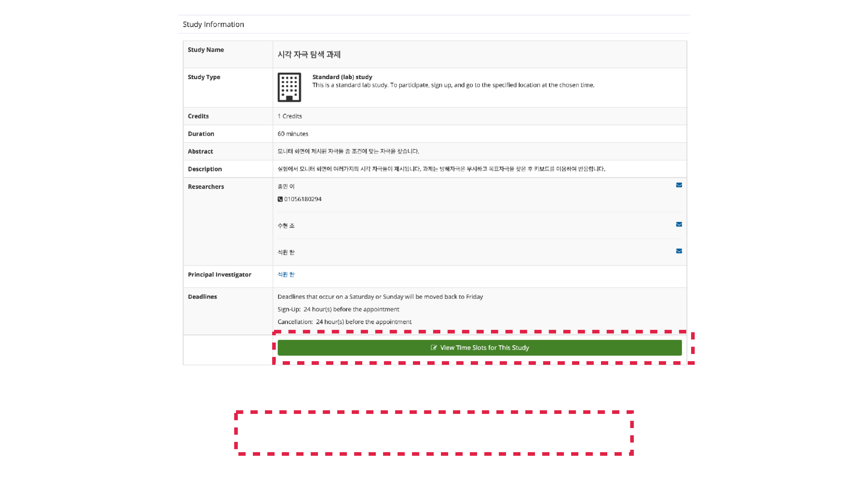Click email icon for researcher 수현 조
Image resolution: width=868 pixels, height=488 pixels.
679,224
